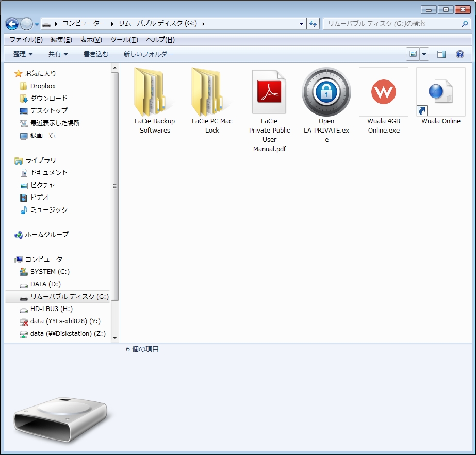Screen dimensions: 476x455
Task: Click the drive icon in the address bar
Action: (x=46, y=24)
